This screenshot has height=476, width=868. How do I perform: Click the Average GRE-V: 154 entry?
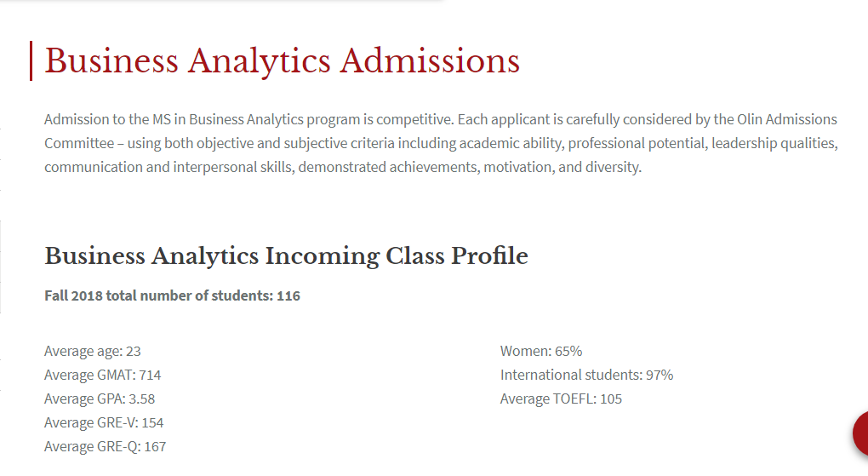(104, 422)
